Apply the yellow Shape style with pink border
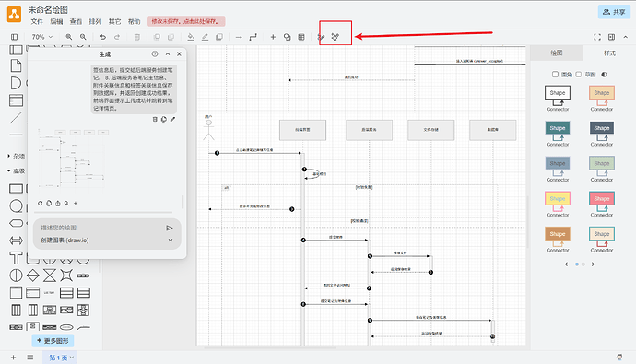The width and height of the screenshot is (636, 364). coord(558,204)
